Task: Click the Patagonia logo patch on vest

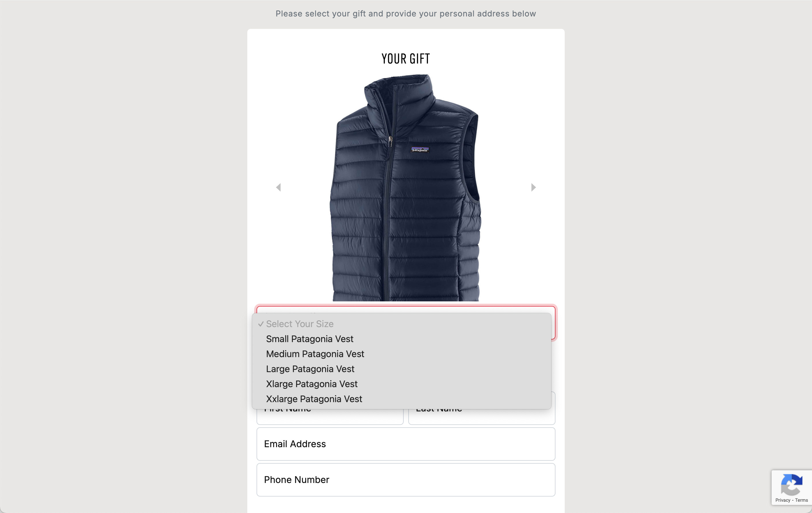Action: point(420,150)
